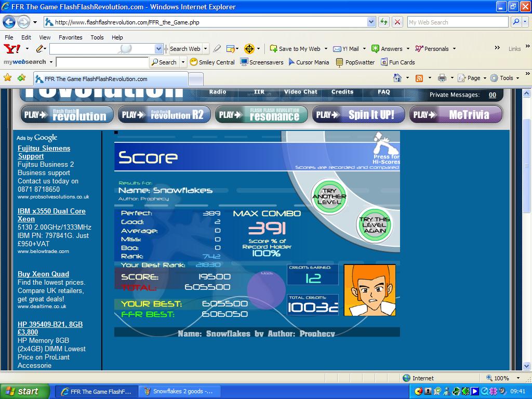Click the RSS feeds icon
Screen dimensions: 532x399
(419, 78)
